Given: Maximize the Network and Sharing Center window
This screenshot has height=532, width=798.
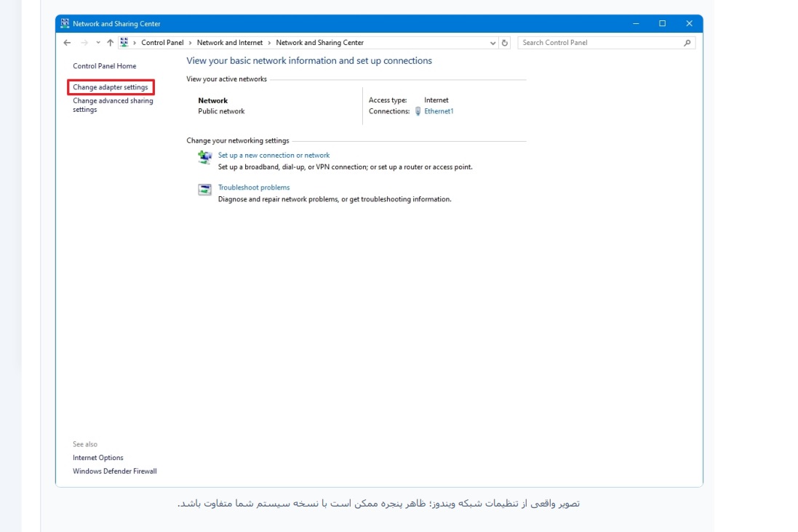Looking at the screenshot, I should coord(662,23).
